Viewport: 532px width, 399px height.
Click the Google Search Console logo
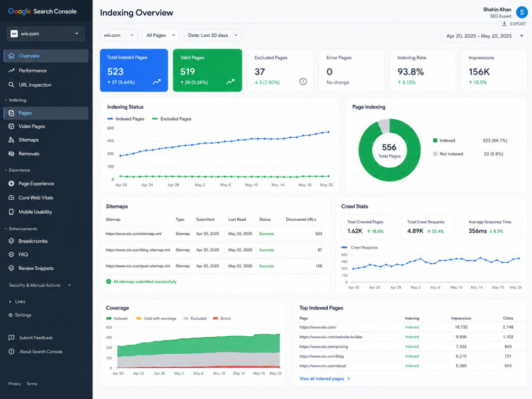coord(43,11)
